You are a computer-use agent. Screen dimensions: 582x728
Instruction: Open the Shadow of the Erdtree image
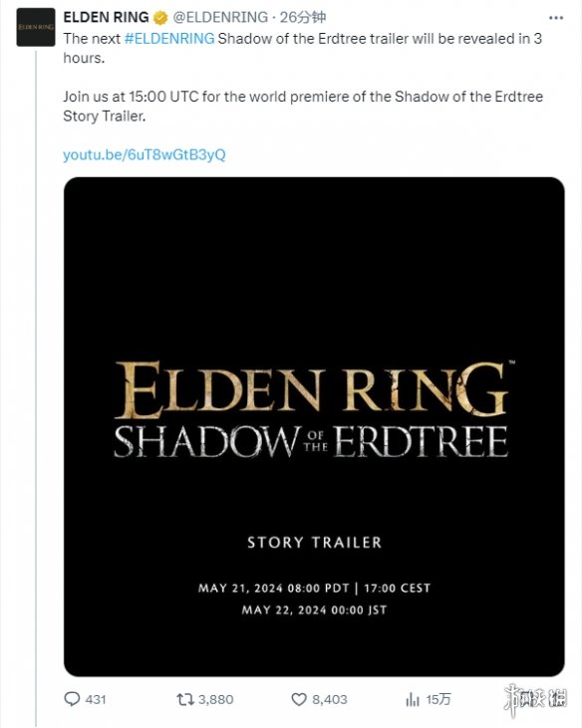[314, 426]
